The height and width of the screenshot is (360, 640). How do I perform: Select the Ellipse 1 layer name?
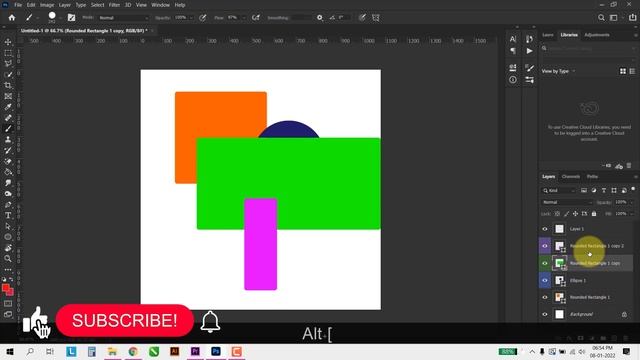578,281
